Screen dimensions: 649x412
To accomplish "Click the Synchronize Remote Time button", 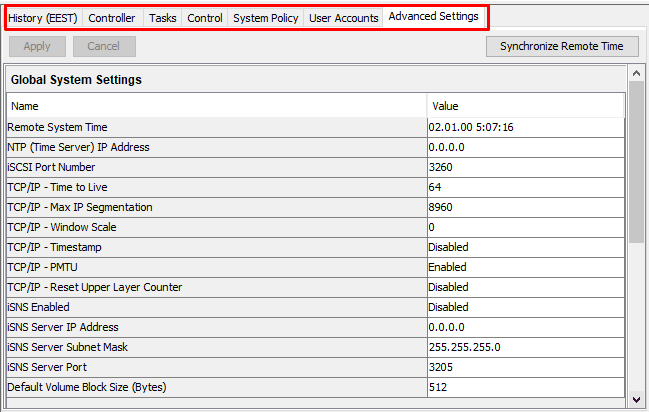I will 562,46.
